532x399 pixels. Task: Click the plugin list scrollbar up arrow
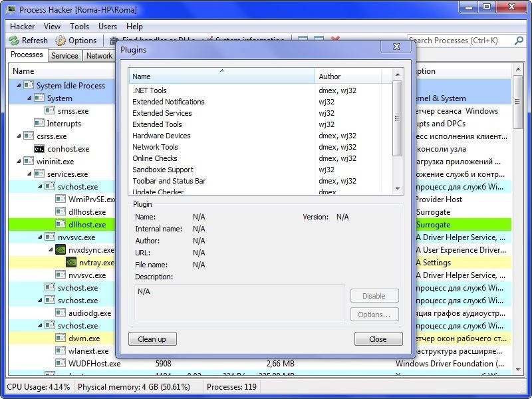[398, 74]
